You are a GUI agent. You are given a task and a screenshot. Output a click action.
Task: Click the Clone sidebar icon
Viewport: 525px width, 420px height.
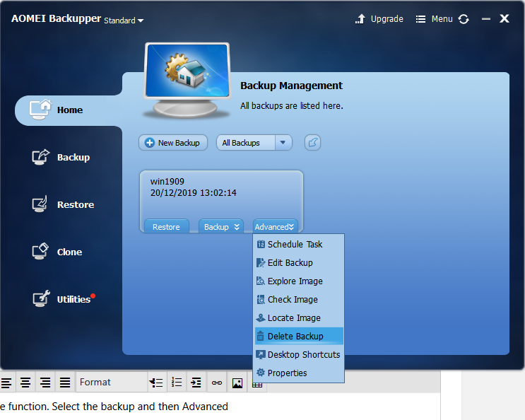[40, 251]
